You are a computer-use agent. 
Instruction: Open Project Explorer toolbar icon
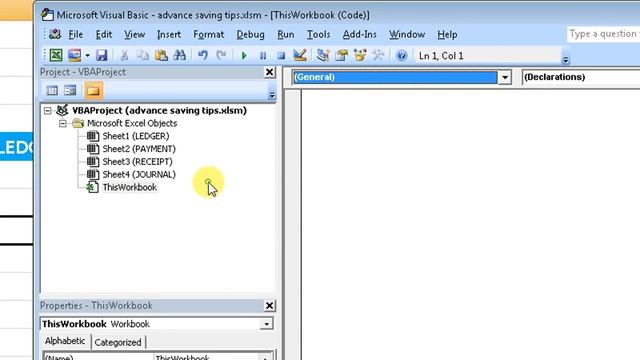[x=323, y=55]
